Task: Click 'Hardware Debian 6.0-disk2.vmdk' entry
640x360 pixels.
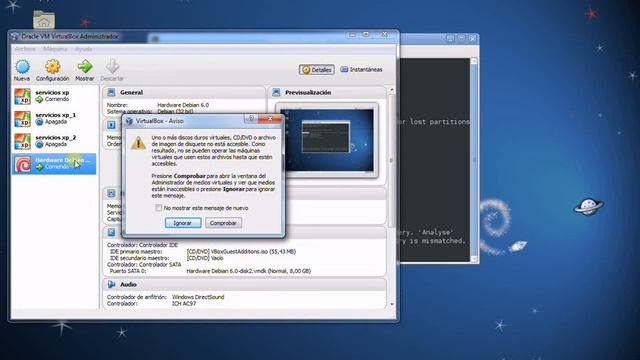Action: click(249, 271)
